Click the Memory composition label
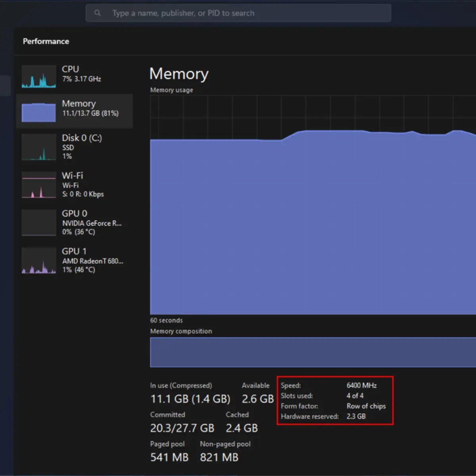This screenshot has width=476, height=476. pos(181,331)
